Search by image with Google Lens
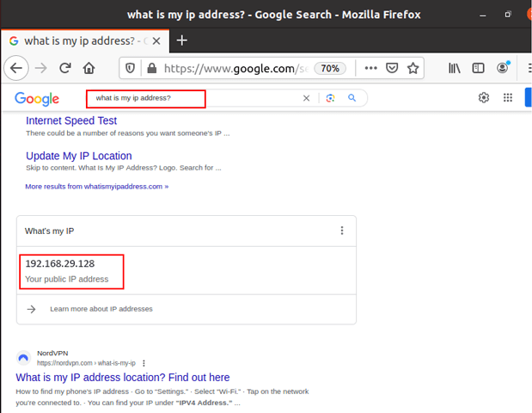This screenshot has height=413, width=532. (x=330, y=98)
